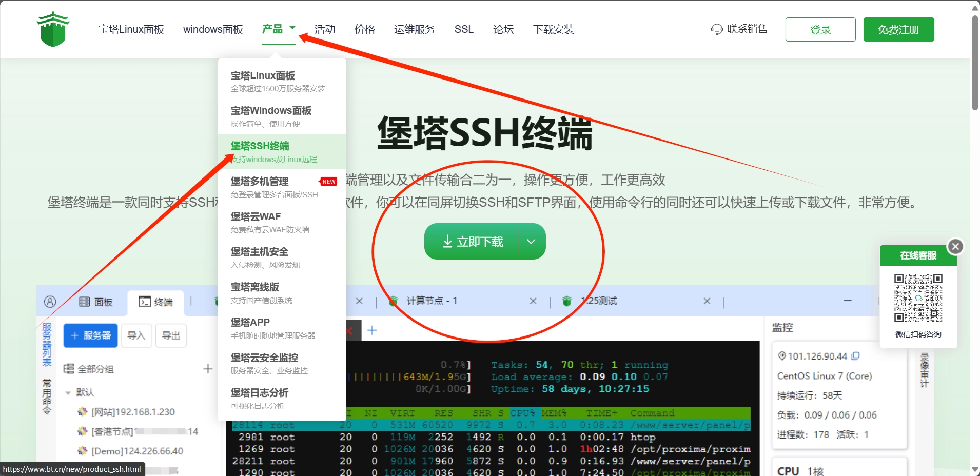The width and height of the screenshot is (980, 476).
Task: Open the 服务器列表 side tab
Action: [x=47, y=345]
